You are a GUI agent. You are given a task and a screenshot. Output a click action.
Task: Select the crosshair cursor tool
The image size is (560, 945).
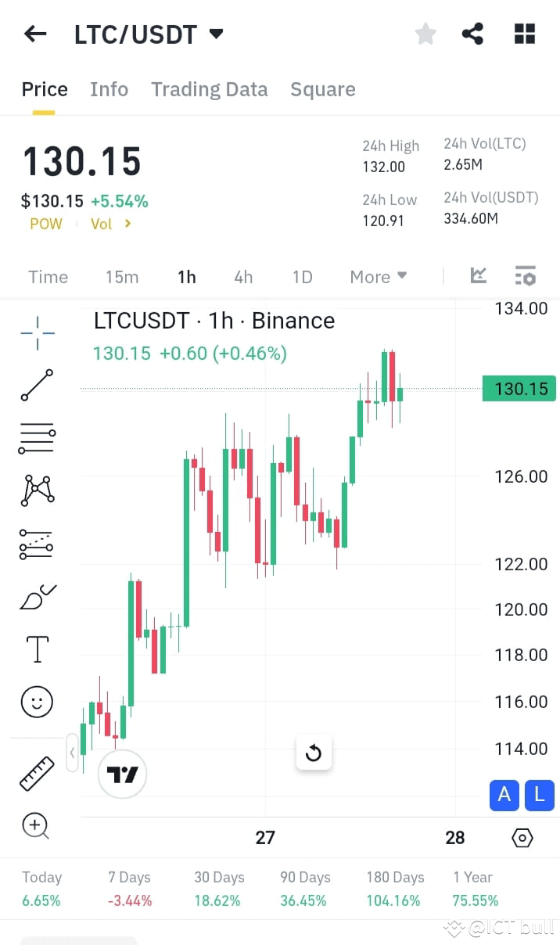36,332
